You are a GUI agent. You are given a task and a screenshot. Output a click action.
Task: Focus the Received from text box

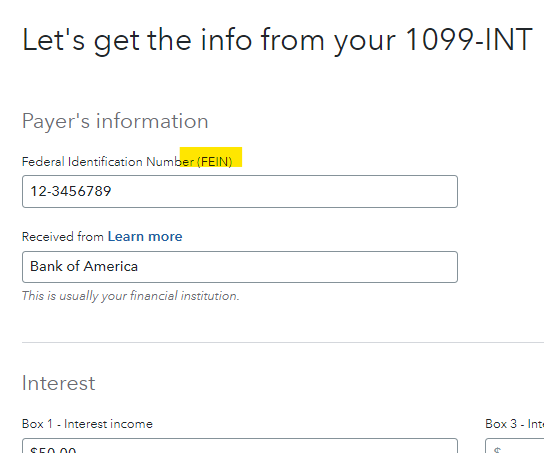[x=240, y=267]
